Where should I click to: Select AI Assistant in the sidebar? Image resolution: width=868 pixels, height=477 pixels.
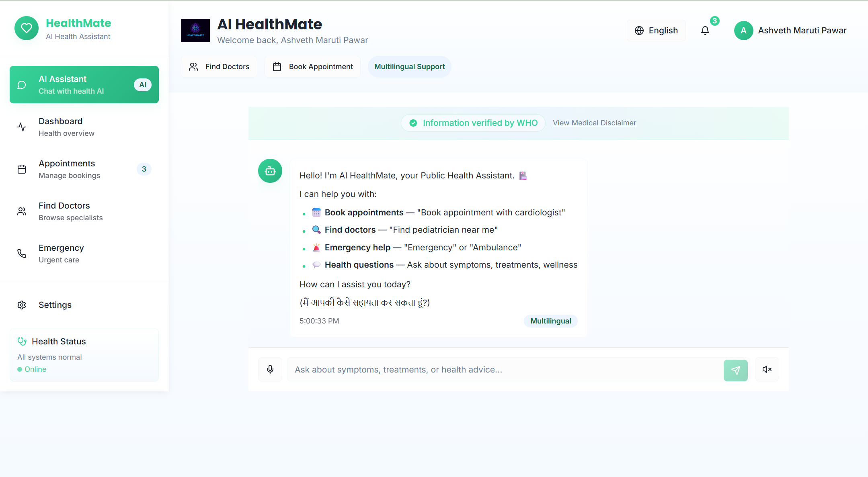pyautogui.click(x=84, y=85)
